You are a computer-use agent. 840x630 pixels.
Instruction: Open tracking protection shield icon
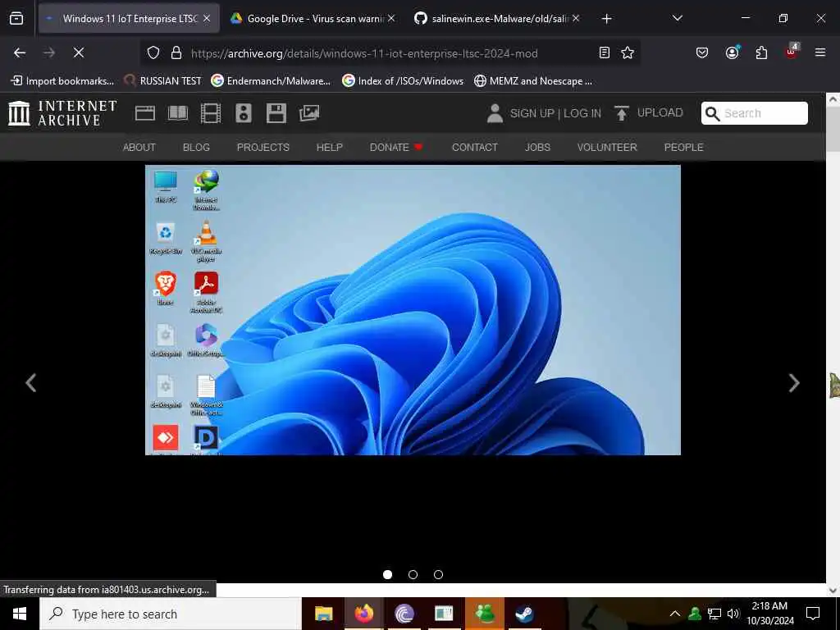tap(153, 52)
